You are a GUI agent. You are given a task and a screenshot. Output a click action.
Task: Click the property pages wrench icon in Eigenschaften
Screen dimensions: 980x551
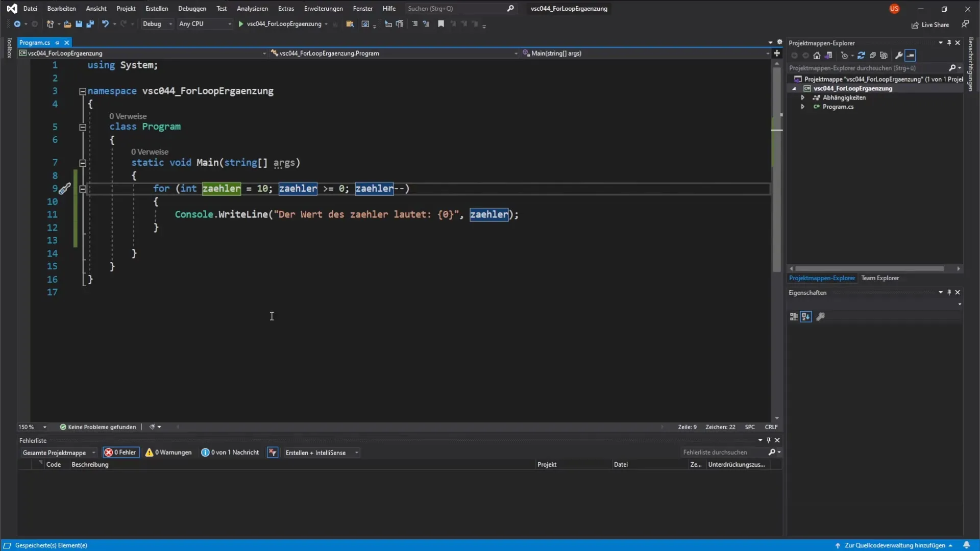point(821,317)
